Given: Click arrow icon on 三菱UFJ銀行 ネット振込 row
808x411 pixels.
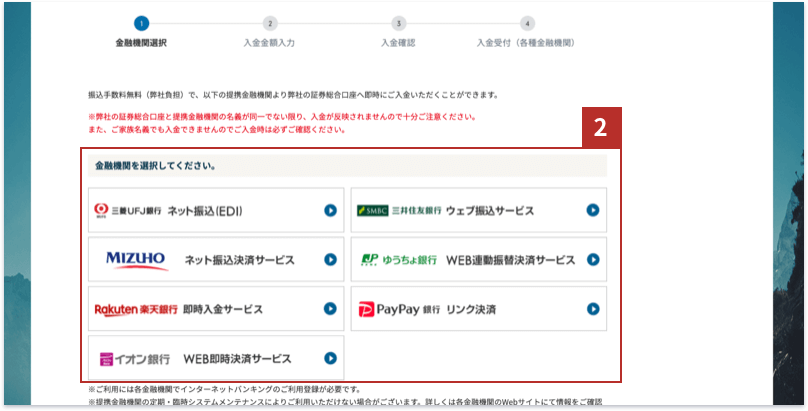Looking at the screenshot, I should pyautogui.click(x=330, y=210).
